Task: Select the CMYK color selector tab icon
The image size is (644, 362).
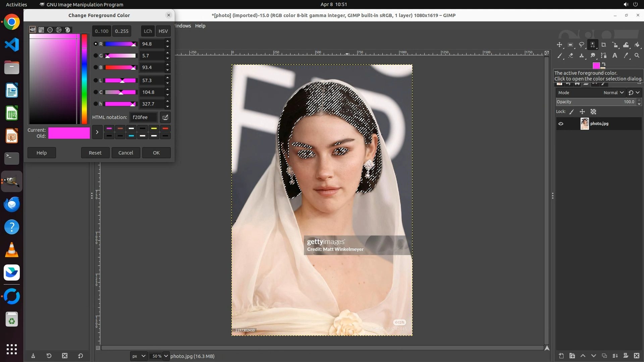Action: [41, 30]
